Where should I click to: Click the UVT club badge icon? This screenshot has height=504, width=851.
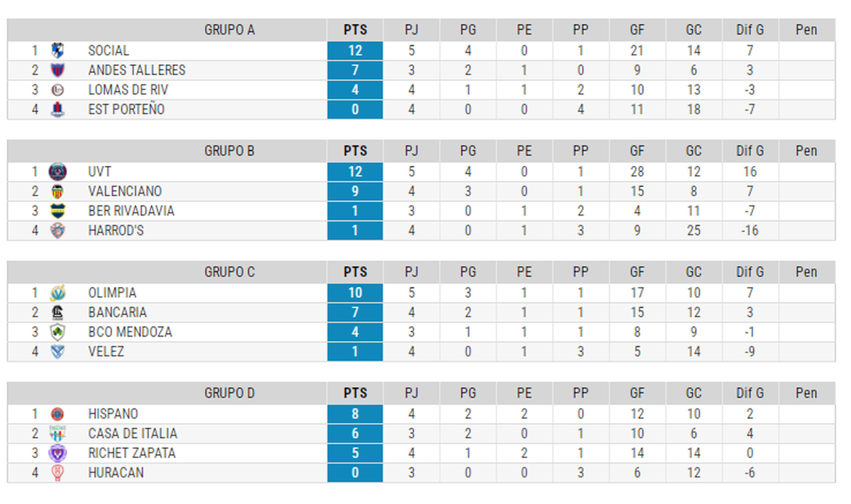(57, 172)
